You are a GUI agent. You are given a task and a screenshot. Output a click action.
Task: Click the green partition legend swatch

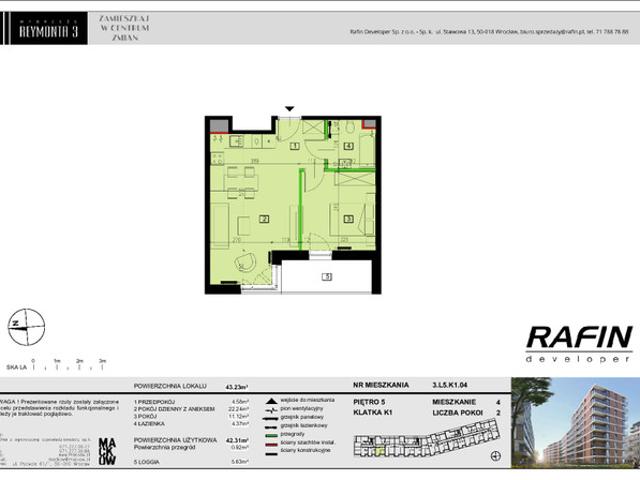click(x=271, y=435)
